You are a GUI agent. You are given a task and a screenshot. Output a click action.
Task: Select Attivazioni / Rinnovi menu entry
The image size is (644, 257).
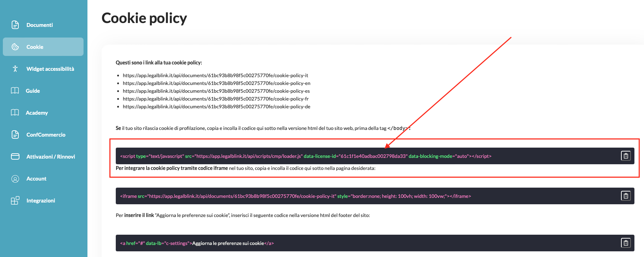pyautogui.click(x=51, y=157)
